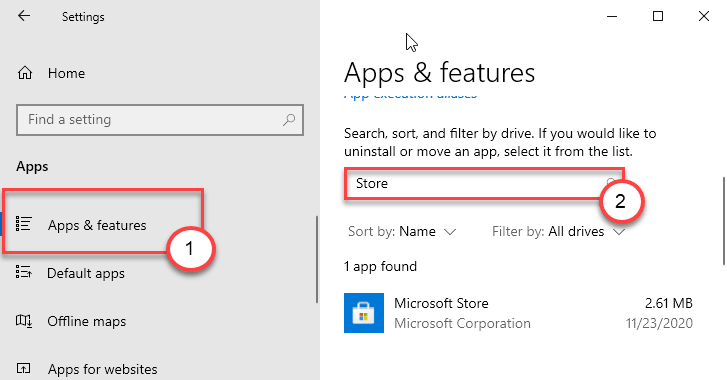Image resolution: width=727 pixels, height=380 pixels.
Task: Click the magnifier icon in Find a setting
Action: [x=289, y=120]
